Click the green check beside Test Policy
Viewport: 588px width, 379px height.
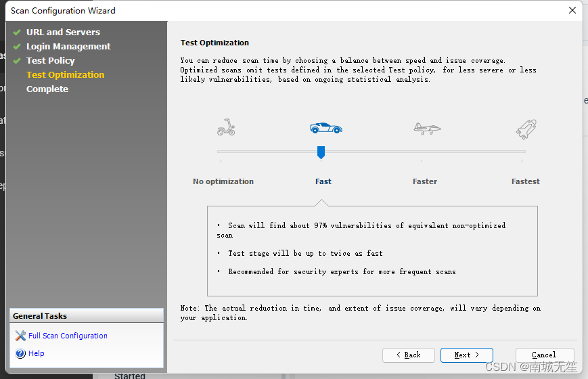point(17,61)
